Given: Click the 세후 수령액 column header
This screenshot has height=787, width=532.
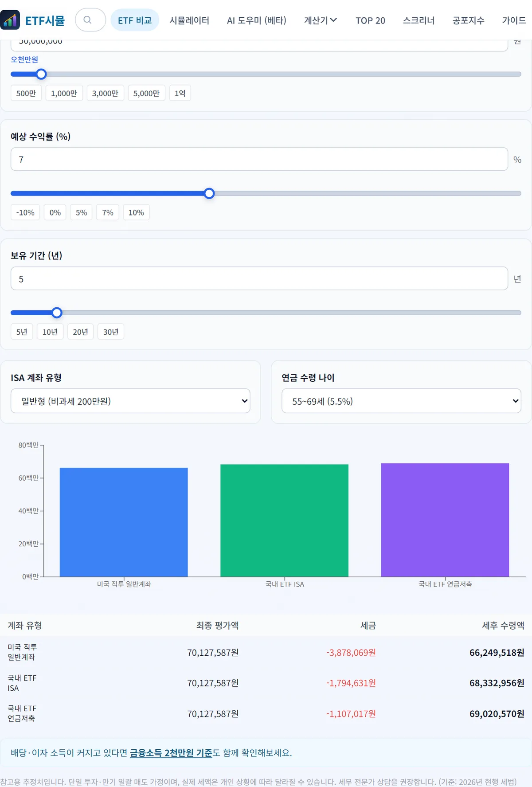Looking at the screenshot, I should point(503,625).
